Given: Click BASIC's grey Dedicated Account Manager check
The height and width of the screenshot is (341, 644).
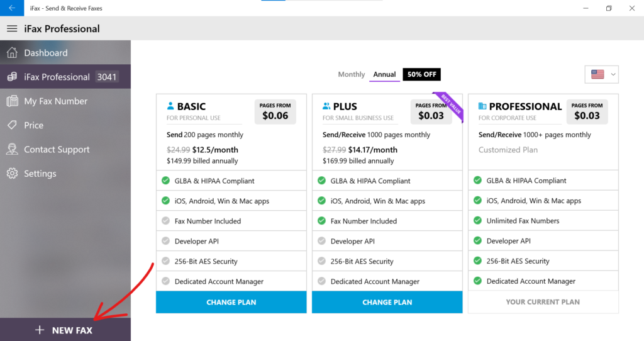Looking at the screenshot, I should coord(165,281).
